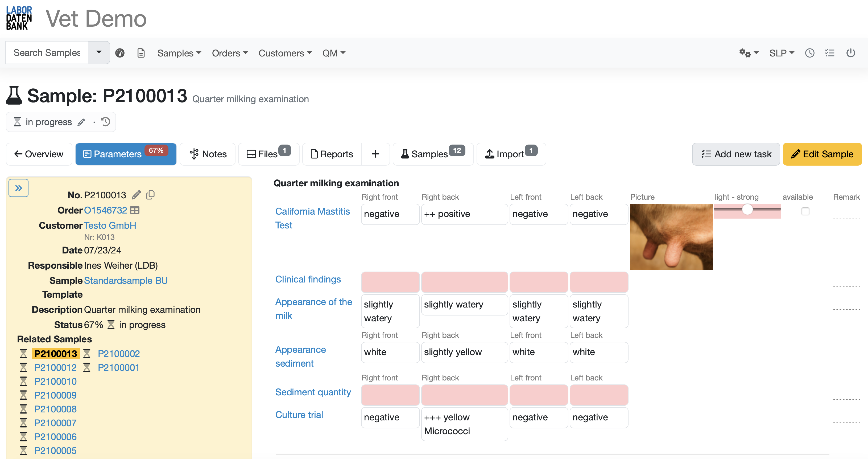Screen dimensions: 868x459
Task: Edit sample number pencil icon
Action: (136, 195)
